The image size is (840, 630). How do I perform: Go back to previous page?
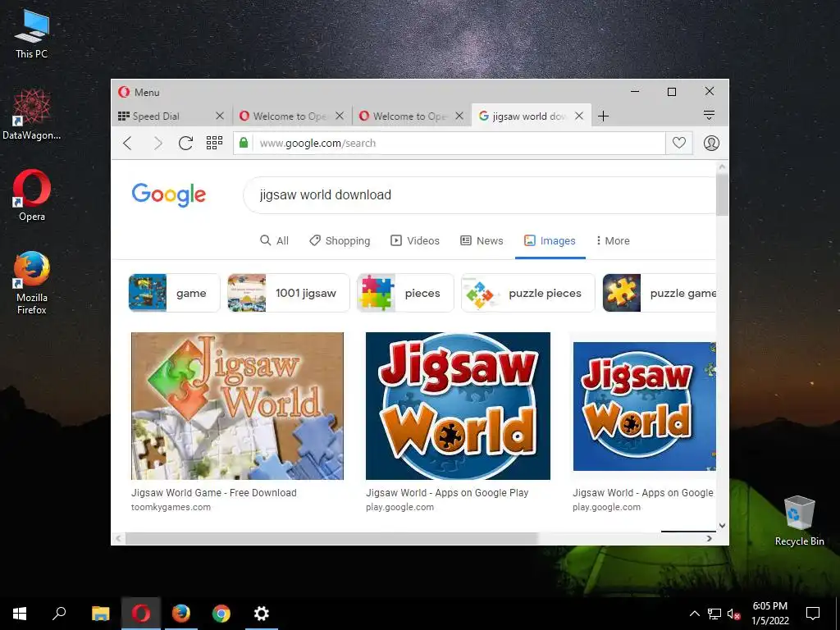127,143
